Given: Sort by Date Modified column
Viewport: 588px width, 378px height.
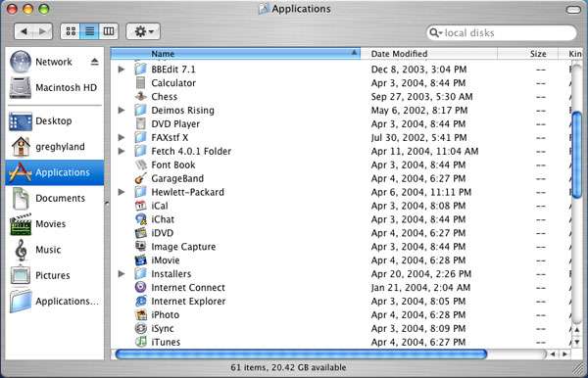Looking at the screenshot, I should 429,54.
